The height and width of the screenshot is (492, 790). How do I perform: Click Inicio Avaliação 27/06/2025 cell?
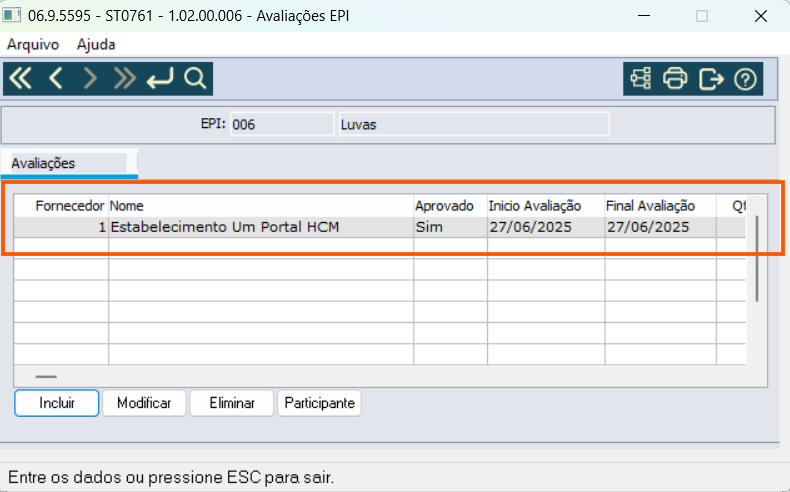546,227
